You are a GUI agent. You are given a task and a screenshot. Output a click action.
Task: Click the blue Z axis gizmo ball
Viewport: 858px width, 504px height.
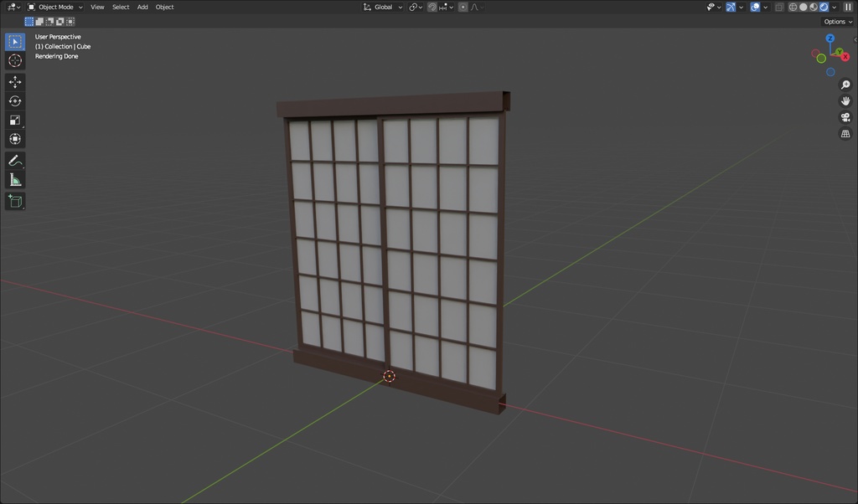pyautogui.click(x=830, y=39)
